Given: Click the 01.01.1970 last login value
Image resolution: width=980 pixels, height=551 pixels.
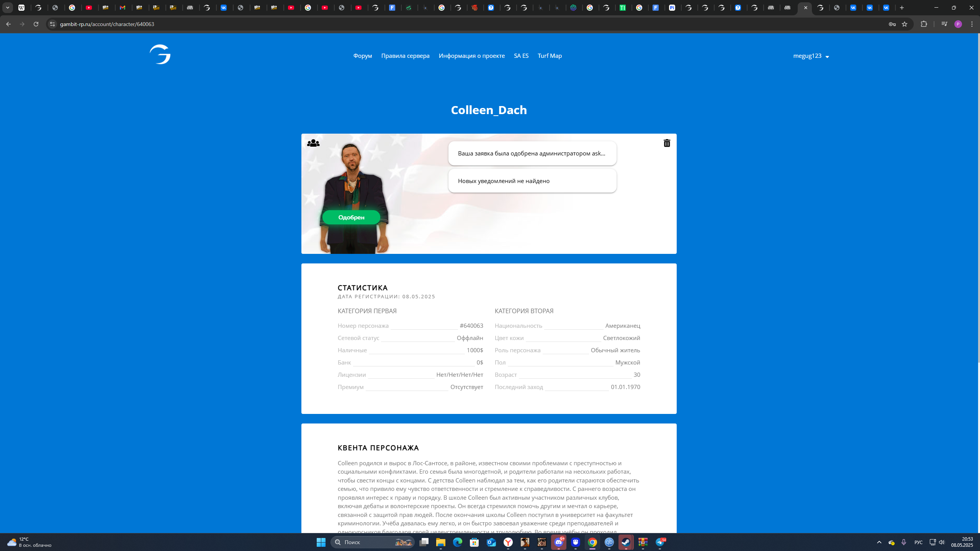Looking at the screenshot, I should coord(625,387).
